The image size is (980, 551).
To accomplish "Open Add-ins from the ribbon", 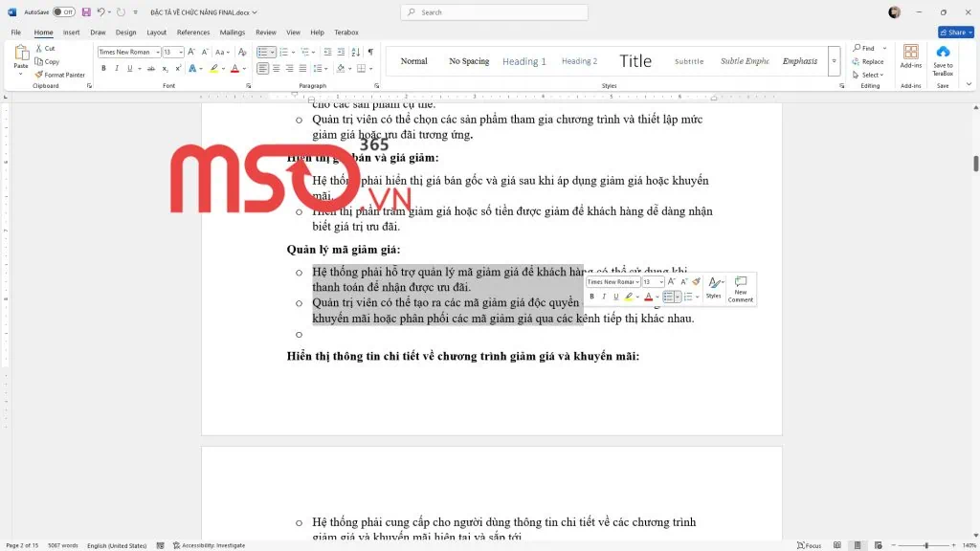I will [910, 57].
